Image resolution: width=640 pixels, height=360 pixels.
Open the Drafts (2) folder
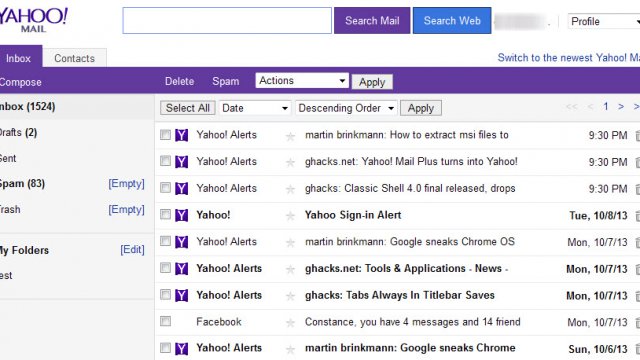coord(18,133)
